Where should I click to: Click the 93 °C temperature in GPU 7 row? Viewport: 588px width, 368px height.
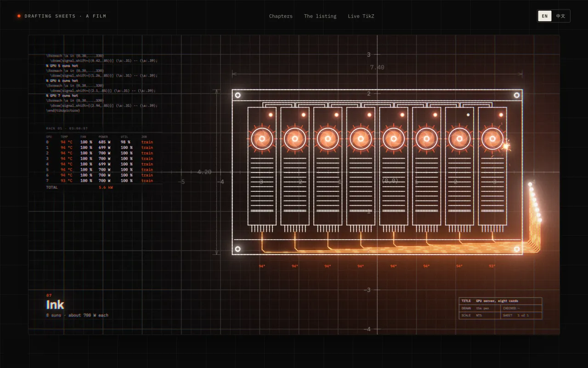tap(67, 181)
